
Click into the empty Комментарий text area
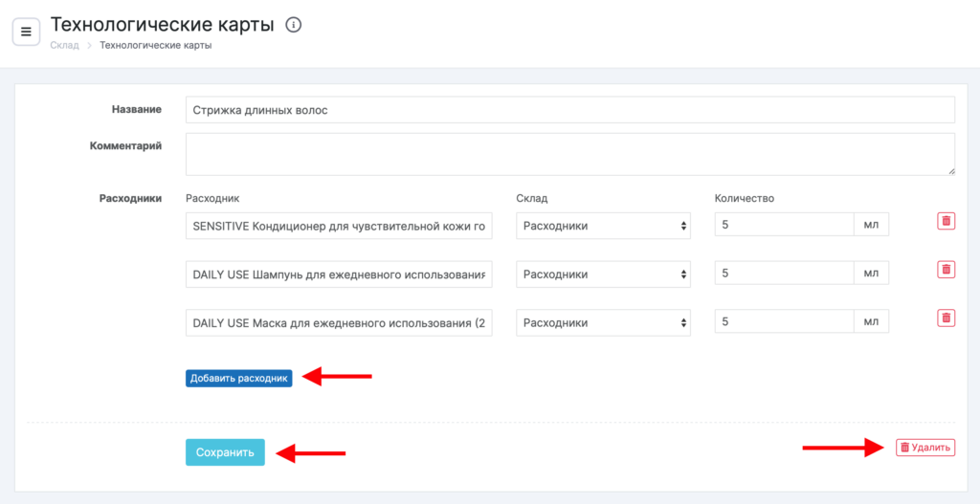[570, 153]
